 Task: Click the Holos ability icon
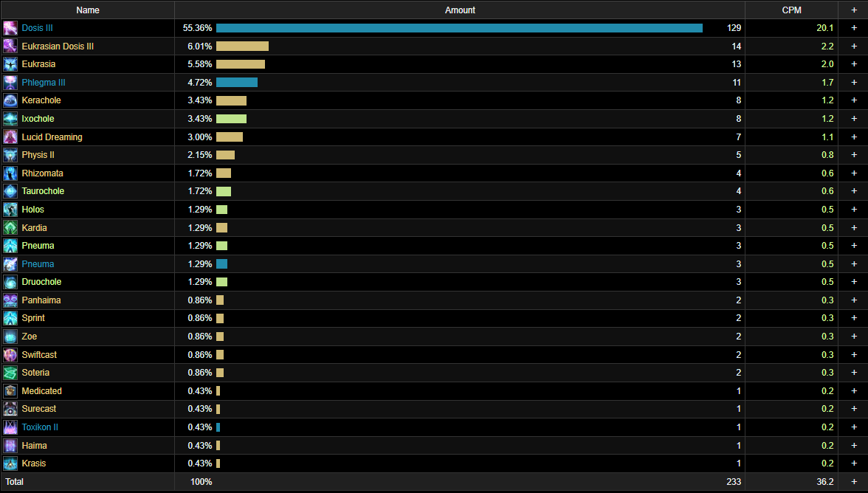10,209
